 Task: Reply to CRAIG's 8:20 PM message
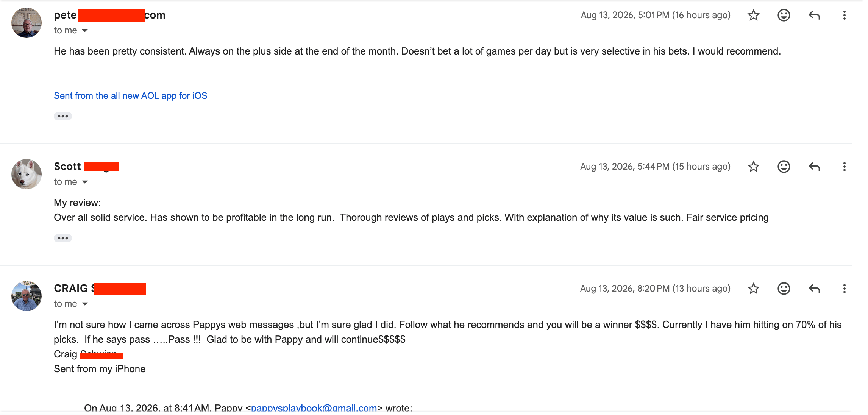click(x=814, y=289)
